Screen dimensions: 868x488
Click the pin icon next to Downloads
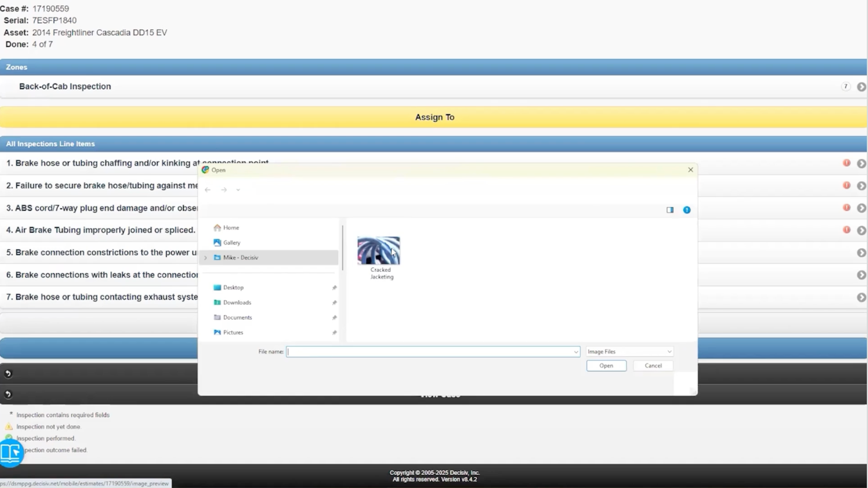[x=335, y=302]
